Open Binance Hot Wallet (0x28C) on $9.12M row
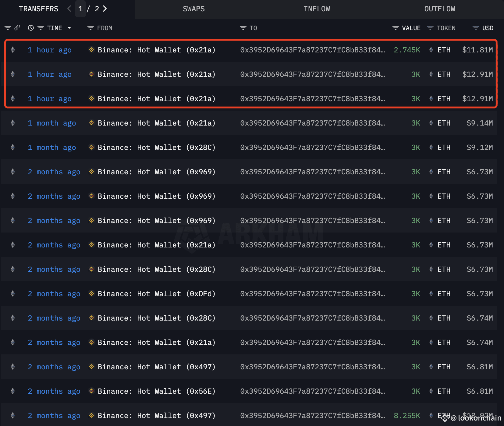The width and height of the screenshot is (504, 426). (x=157, y=147)
